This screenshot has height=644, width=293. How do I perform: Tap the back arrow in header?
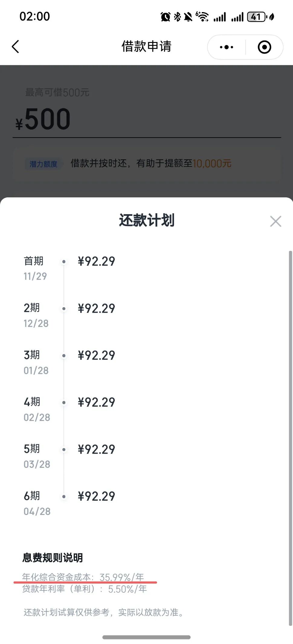coord(16,47)
